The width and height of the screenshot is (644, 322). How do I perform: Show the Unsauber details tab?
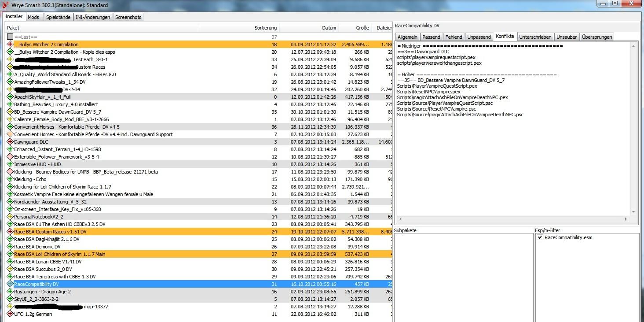tap(567, 37)
